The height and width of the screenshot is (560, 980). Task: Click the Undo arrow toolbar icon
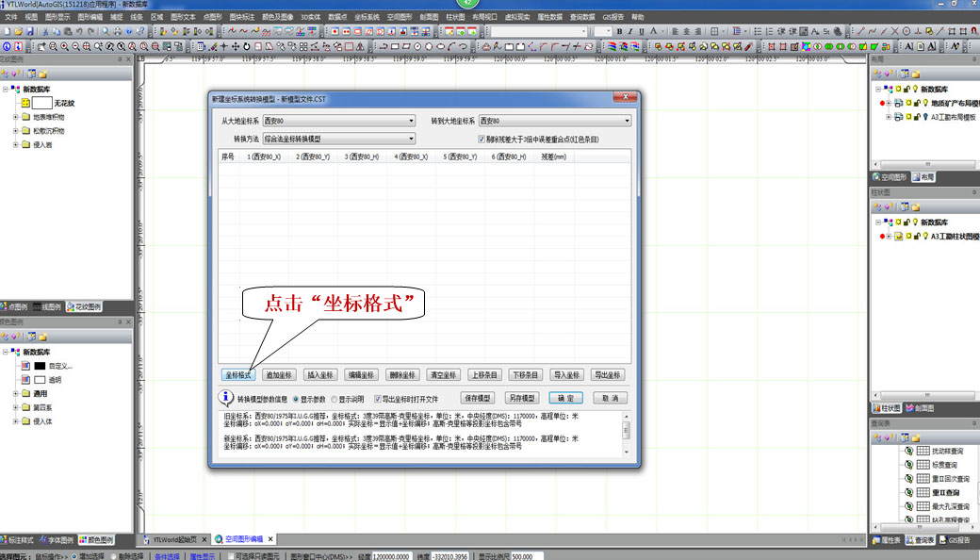pyautogui.click(x=79, y=30)
